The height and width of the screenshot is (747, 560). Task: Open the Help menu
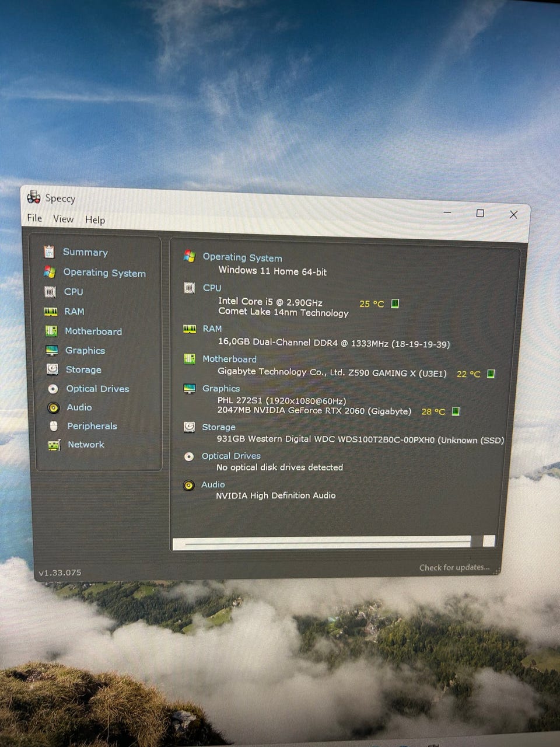tap(95, 220)
